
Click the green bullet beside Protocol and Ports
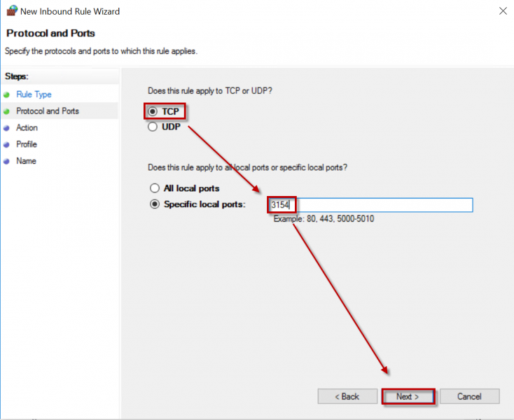[7, 111]
